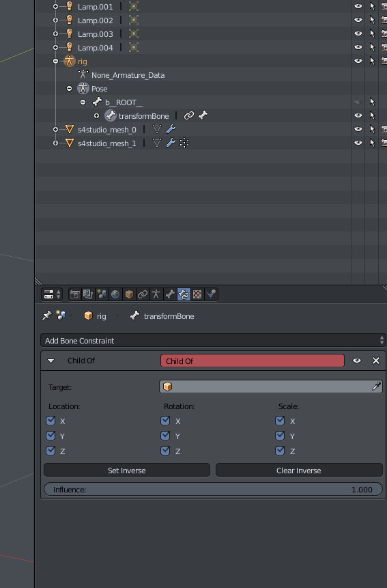
Task: Expand the Lamp.003 outliner entry
Action: (55, 33)
